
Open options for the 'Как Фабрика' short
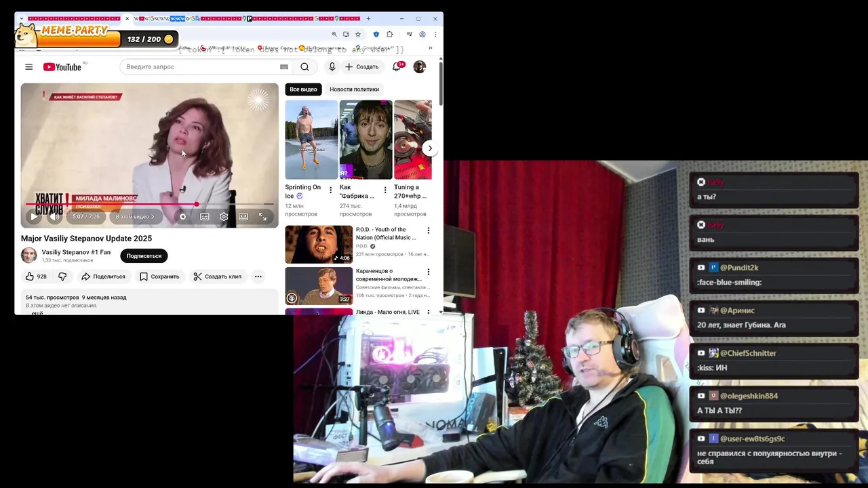pyautogui.click(x=384, y=190)
